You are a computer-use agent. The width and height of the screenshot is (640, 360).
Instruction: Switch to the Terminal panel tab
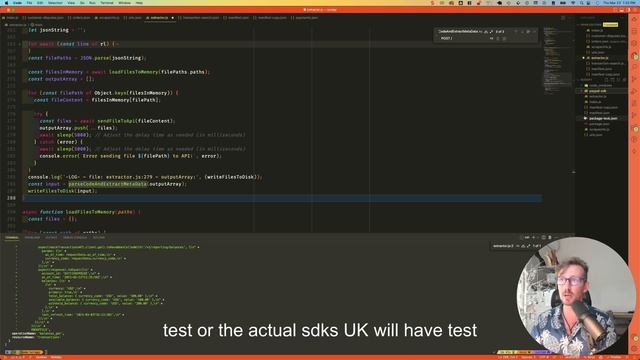[11, 238]
